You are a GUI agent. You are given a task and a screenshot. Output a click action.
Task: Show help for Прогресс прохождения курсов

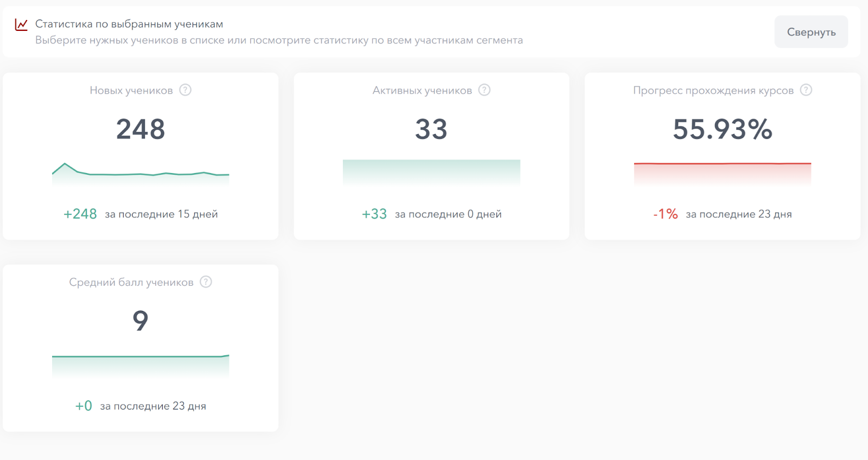click(x=806, y=90)
